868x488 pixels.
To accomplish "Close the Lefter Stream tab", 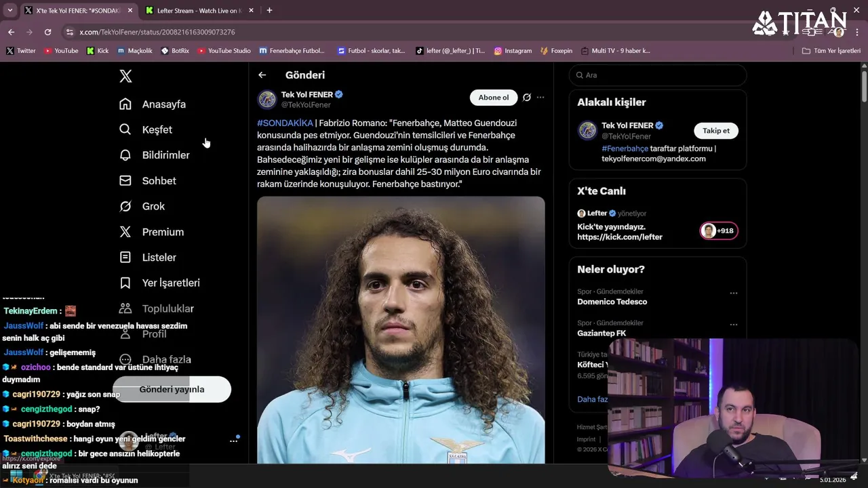I will pyautogui.click(x=251, y=11).
